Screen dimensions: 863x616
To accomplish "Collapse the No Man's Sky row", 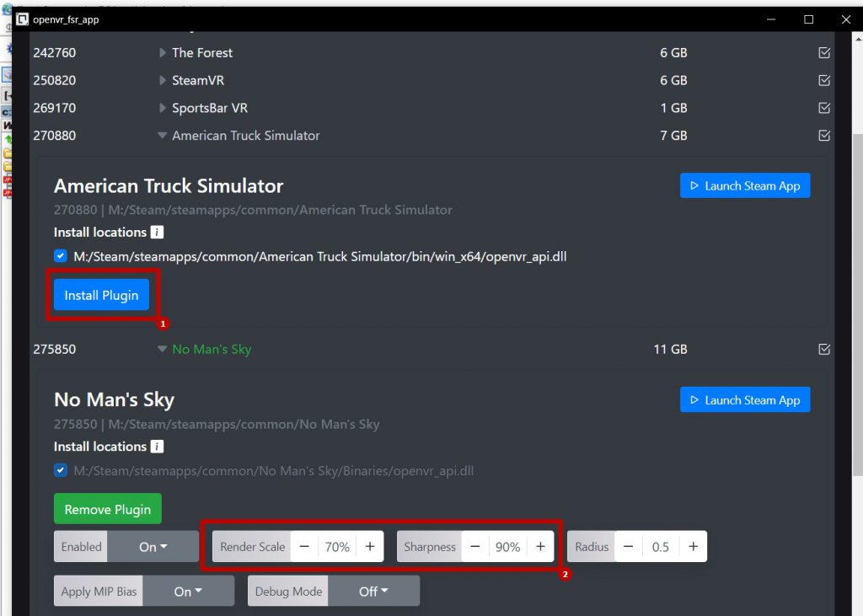I will (162, 349).
